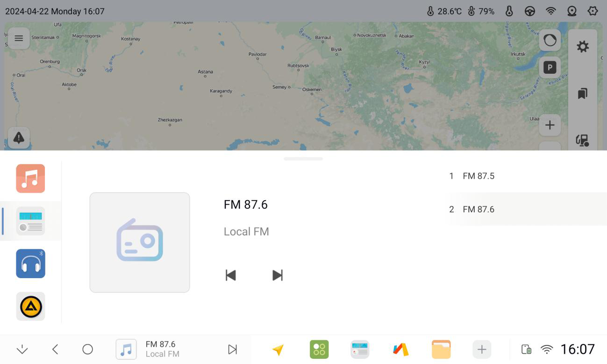607x364 pixels.
Task: Collapse the panel with down arrow
Action: [x=22, y=350]
